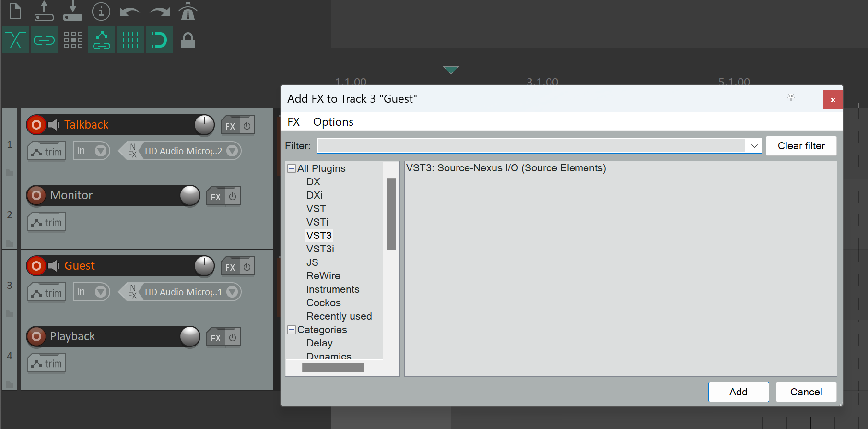Toggle the lock icon in toolbar
This screenshot has height=429, width=868.
click(188, 40)
